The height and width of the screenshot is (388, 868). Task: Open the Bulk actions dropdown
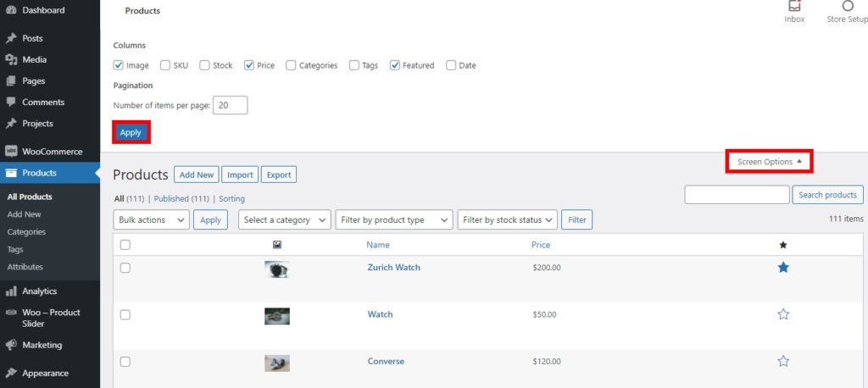[x=151, y=219]
